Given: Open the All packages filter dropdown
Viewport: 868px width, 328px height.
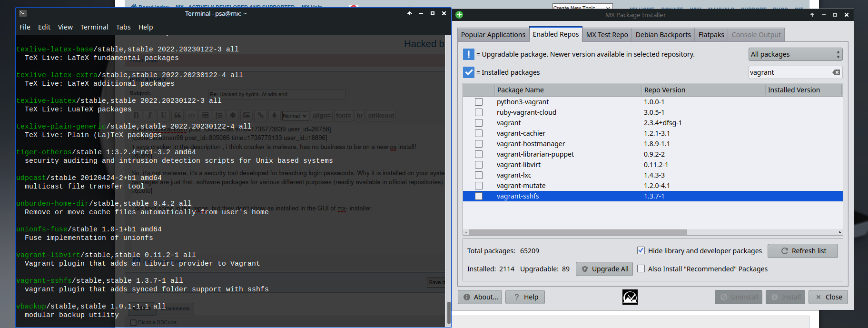Looking at the screenshot, I should coord(795,54).
